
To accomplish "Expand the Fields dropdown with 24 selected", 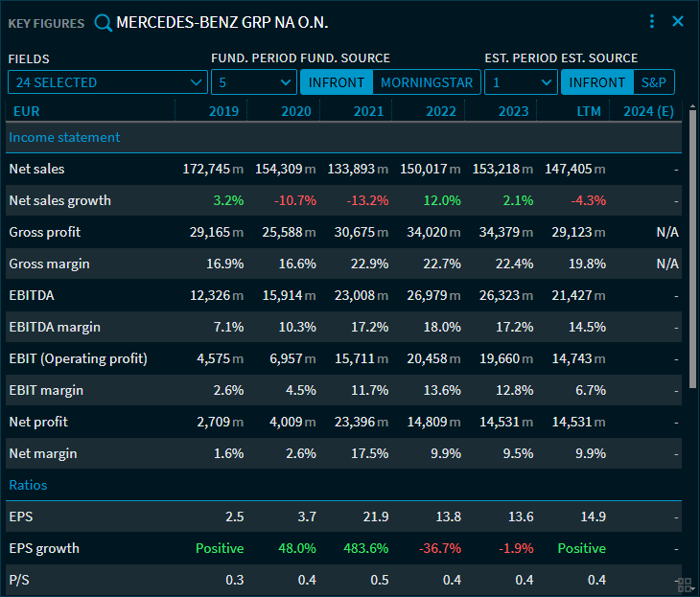I will tap(107, 82).
